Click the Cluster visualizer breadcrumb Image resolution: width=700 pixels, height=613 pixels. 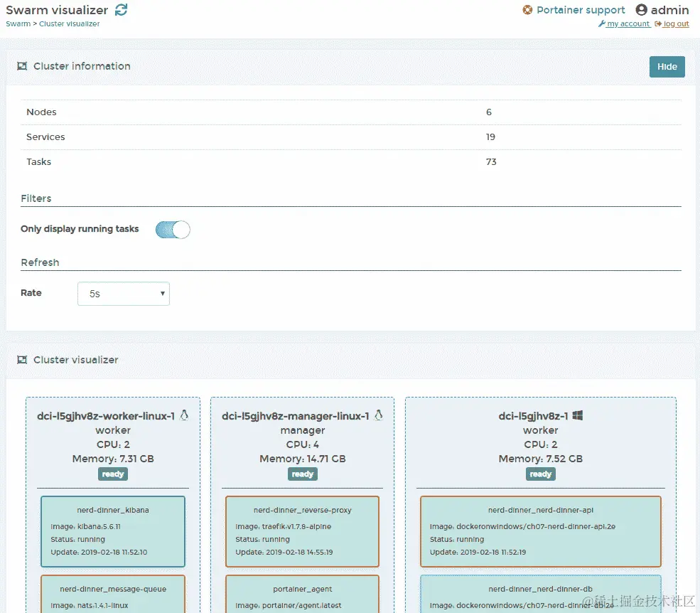69,23
